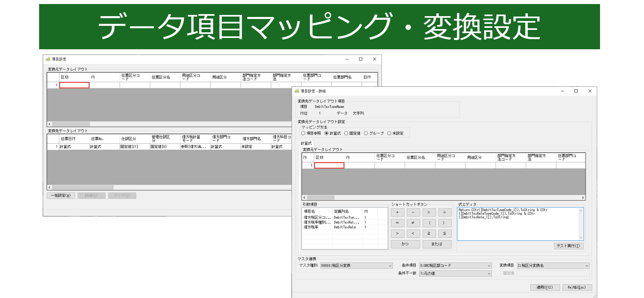
Task: Click the down arrow of 式エディタ scrollbar
Action: pos(581,238)
